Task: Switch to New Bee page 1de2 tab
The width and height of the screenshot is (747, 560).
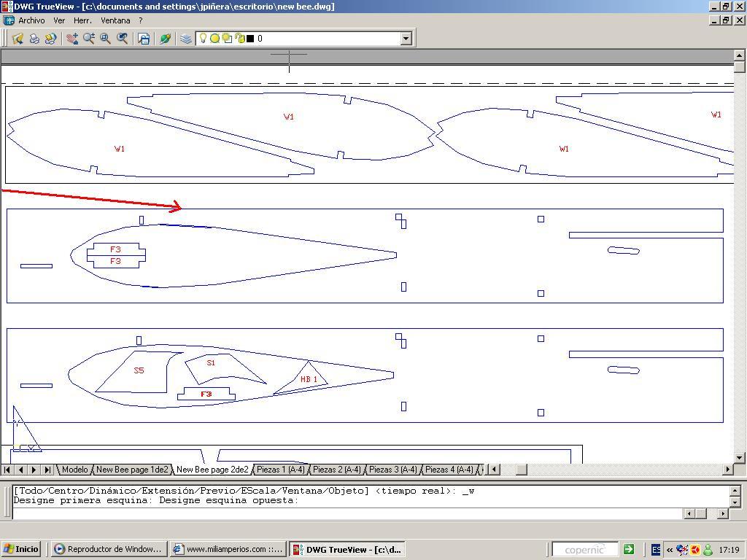Action: (132, 470)
